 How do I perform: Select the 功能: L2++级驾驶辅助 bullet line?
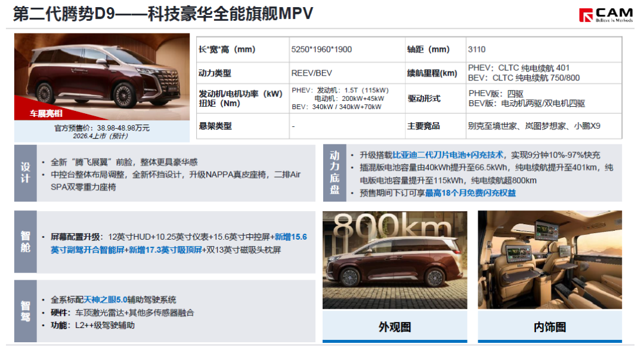point(92,325)
